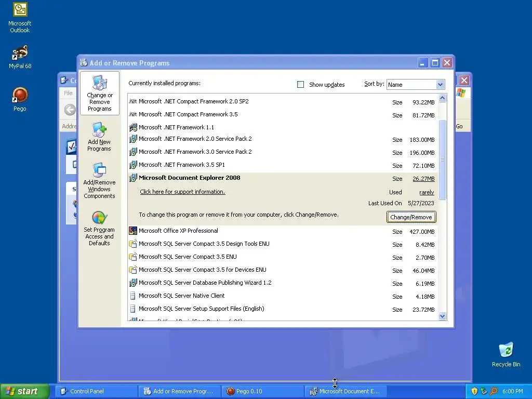The image size is (532, 399).
Task: Click the Change/Remove button
Action: (411, 217)
